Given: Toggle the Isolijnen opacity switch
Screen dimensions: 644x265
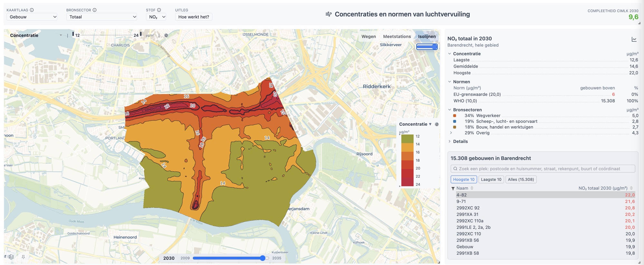Looking at the screenshot, I should pos(427,47).
